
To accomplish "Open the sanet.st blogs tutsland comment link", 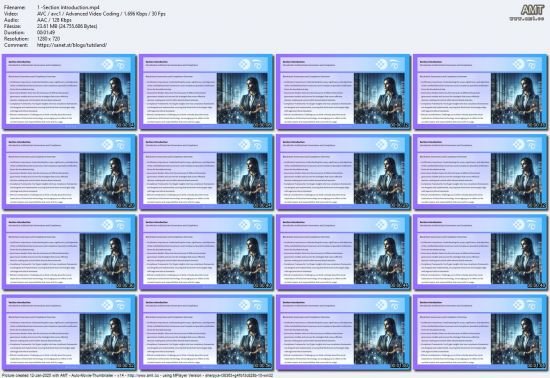I will click(72, 45).
